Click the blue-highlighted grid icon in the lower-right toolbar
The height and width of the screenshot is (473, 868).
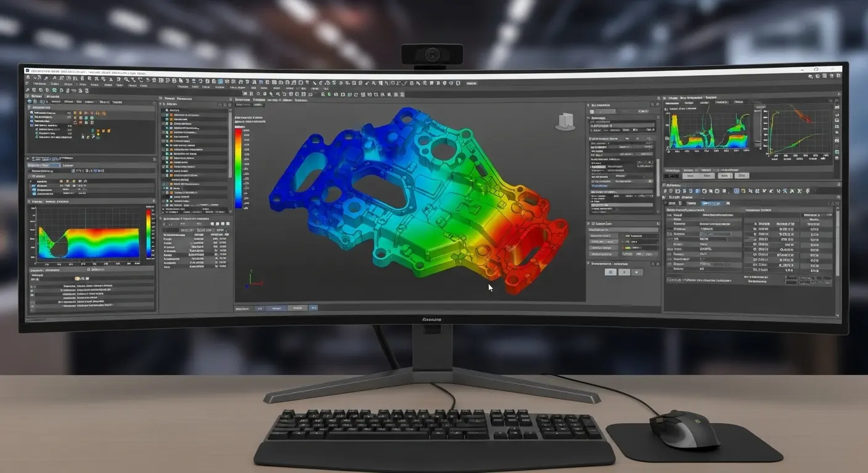[736, 192]
